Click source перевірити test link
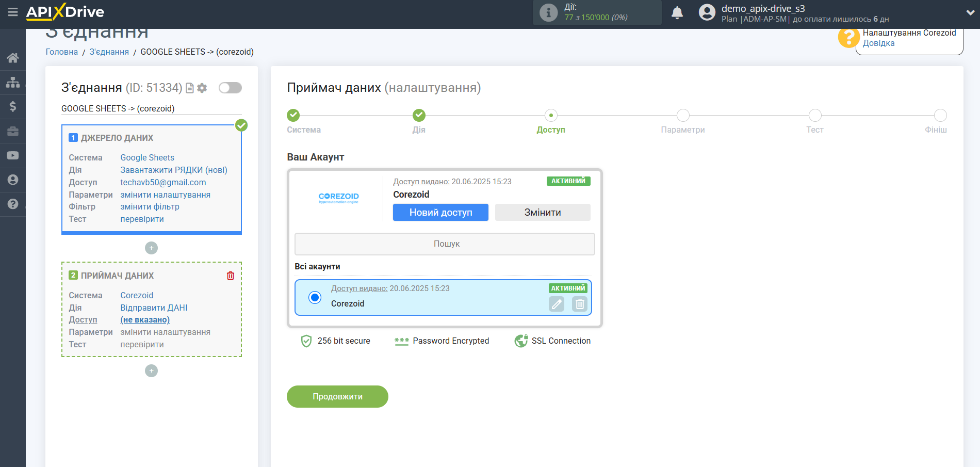The image size is (980, 467). click(x=142, y=219)
